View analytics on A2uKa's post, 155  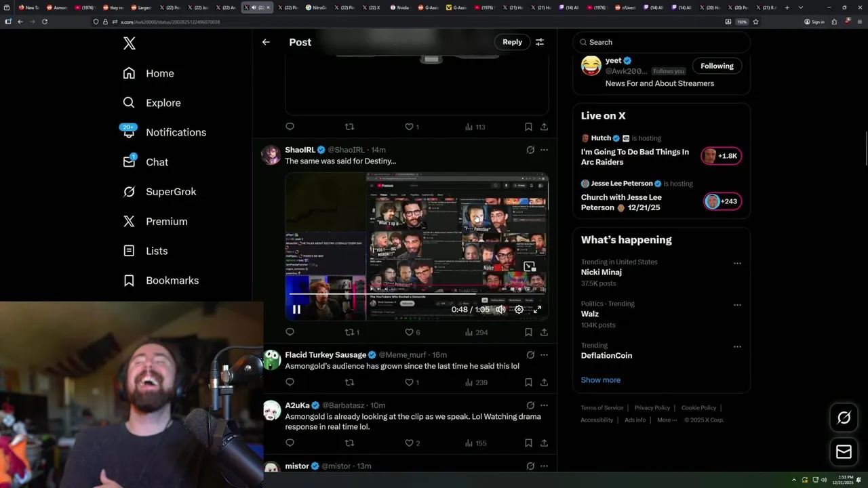[476, 443]
